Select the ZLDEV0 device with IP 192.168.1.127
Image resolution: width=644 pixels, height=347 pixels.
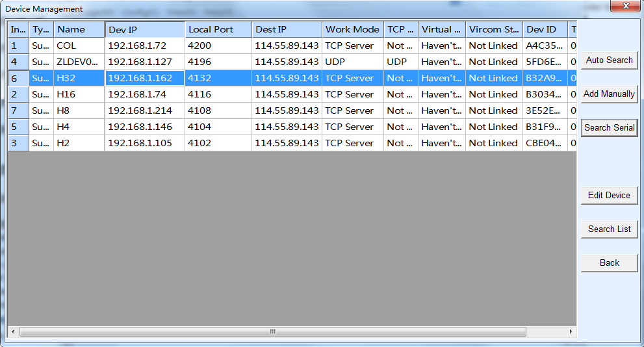[x=78, y=62]
